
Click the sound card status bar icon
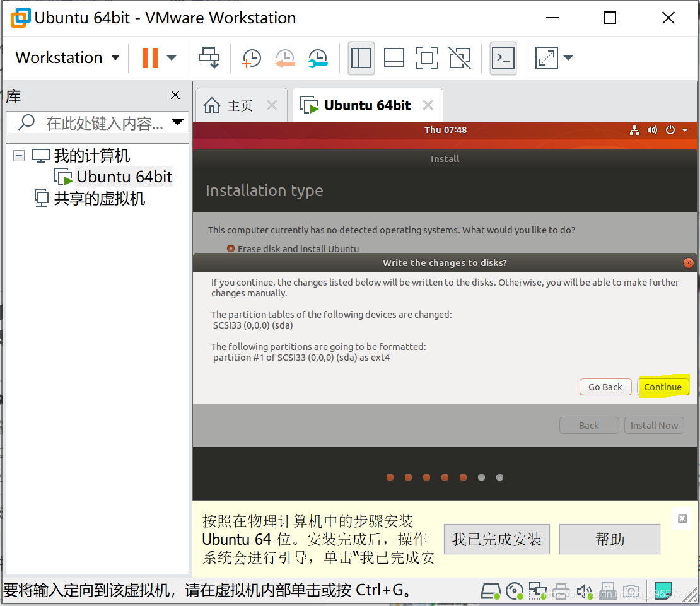click(x=585, y=591)
